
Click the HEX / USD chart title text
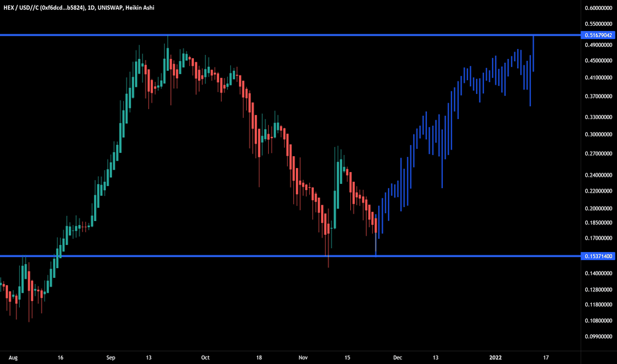tap(79, 7)
